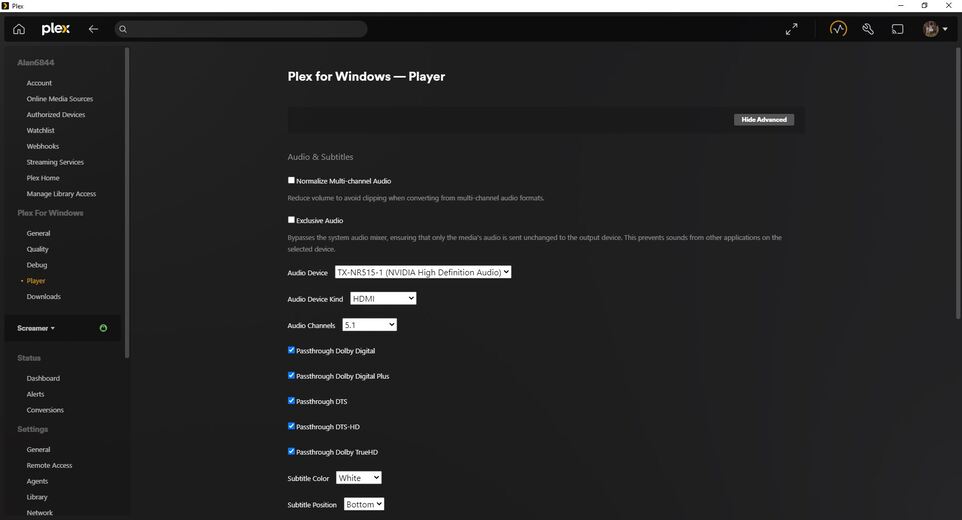Viewport: 962px width, 520px height.
Task: Click the Audio & Subtitles heading
Action: tap(320, 157)
